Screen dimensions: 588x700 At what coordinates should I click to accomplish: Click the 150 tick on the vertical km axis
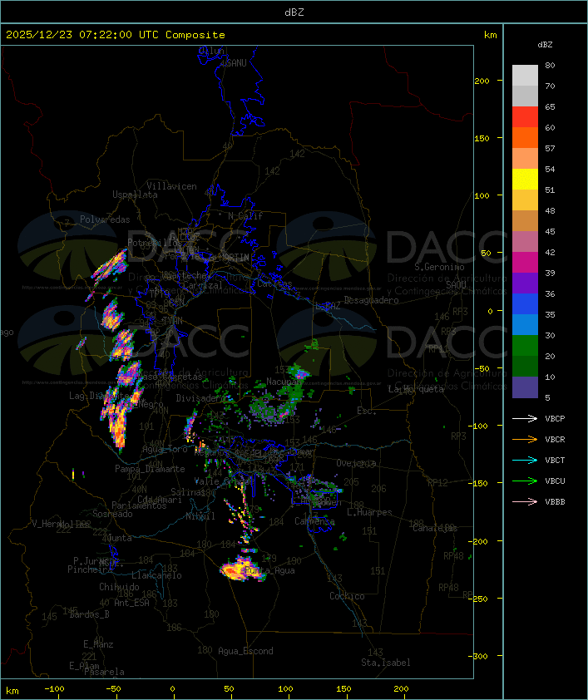point(482,138)
